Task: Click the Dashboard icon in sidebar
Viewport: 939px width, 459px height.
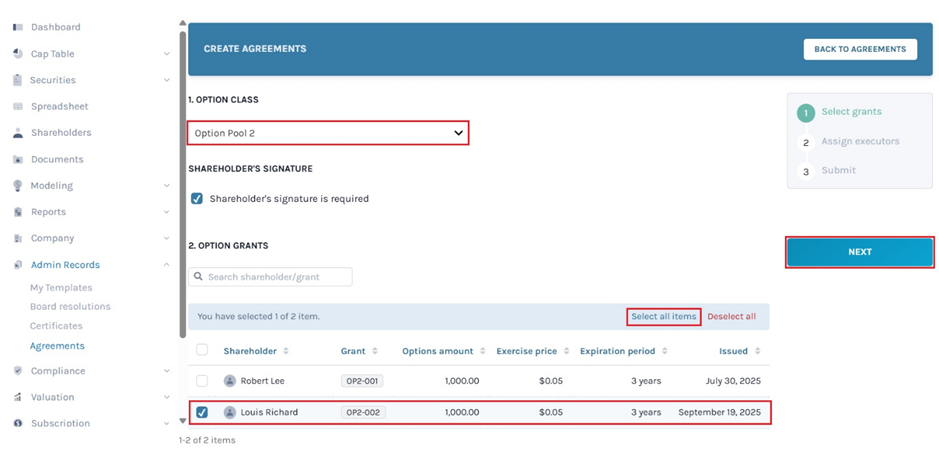Action: (18, 27)
